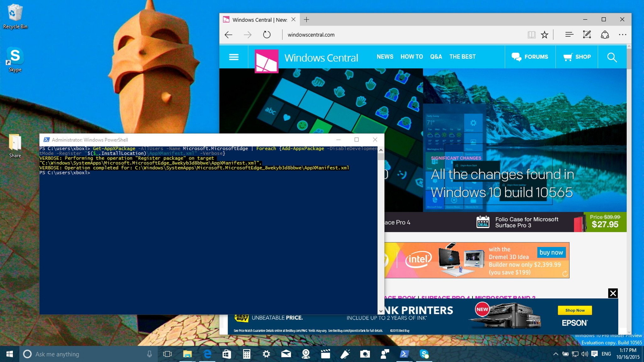Open the Edge More actions menu

click(x=622, y=35)
